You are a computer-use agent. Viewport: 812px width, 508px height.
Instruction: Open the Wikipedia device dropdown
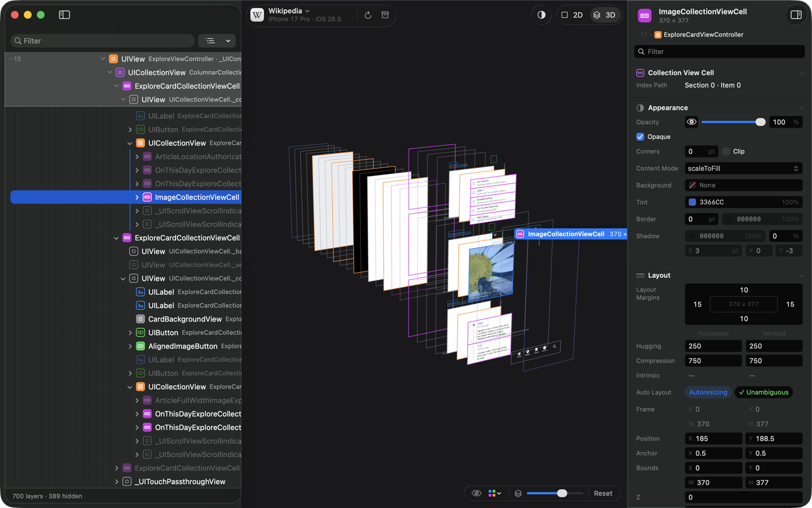tap(308, 11)
